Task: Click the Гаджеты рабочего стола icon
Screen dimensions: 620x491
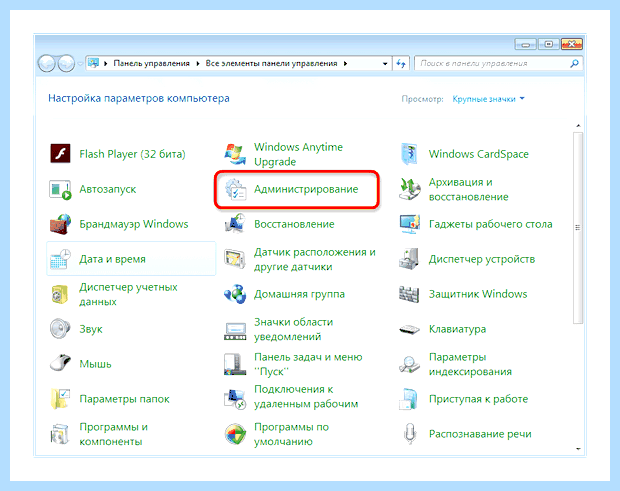Action: (409, 224)
